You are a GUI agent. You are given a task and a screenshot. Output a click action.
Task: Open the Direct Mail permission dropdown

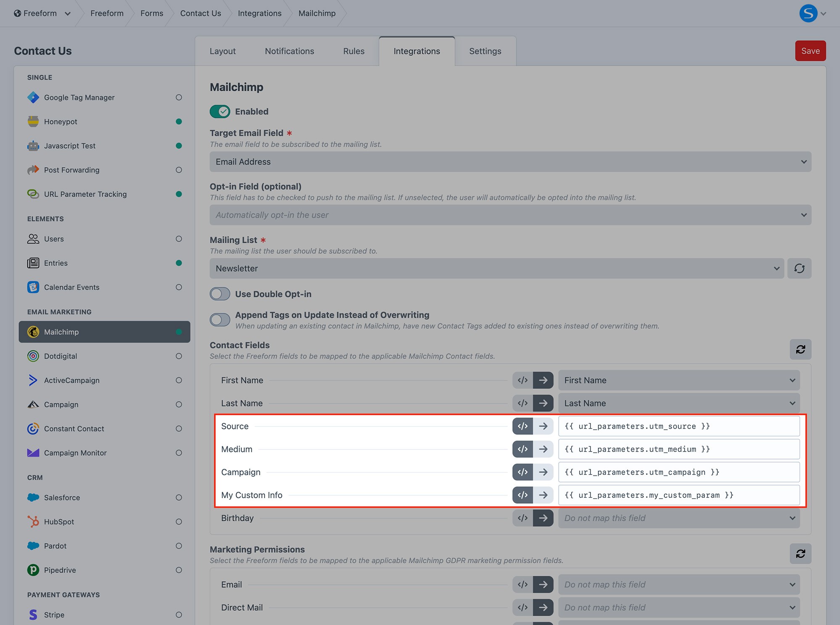(x=679, y=608)
